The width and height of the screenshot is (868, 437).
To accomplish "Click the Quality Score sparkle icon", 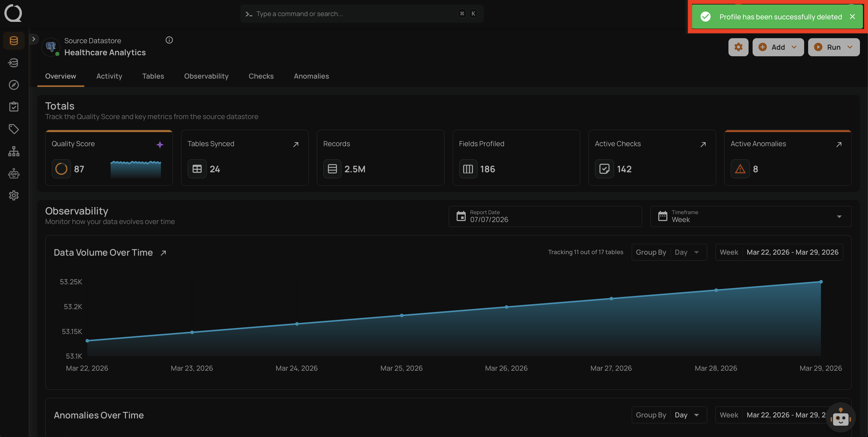I will [160, 144].
